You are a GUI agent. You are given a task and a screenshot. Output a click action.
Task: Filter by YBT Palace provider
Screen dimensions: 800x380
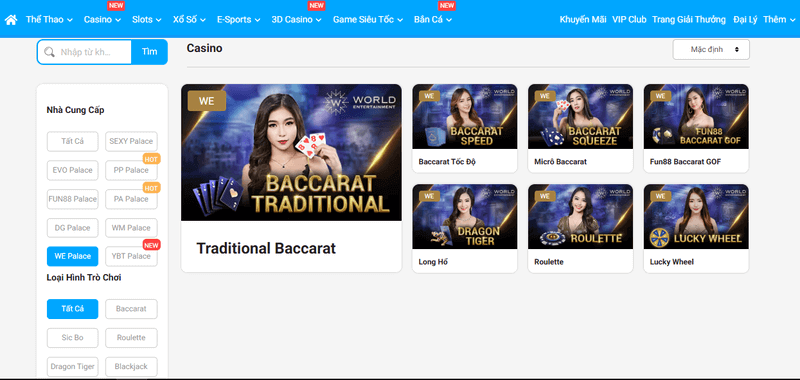click(x=131, y=256)
